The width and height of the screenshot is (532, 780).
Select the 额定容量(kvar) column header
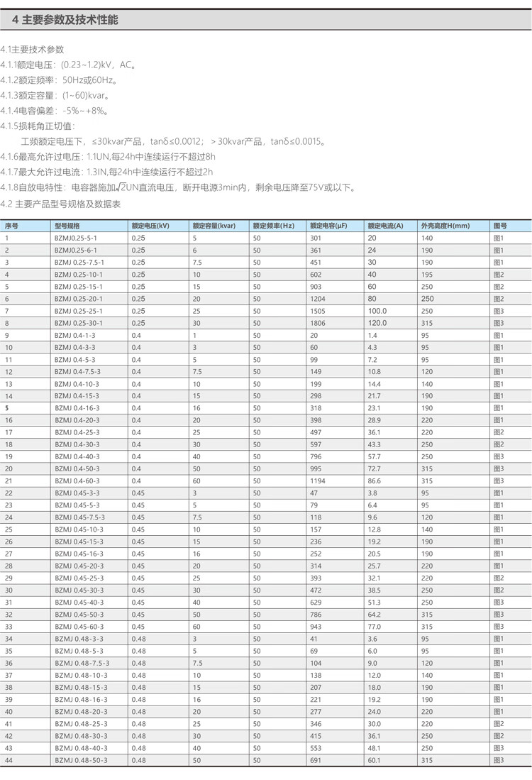[214, 226]
